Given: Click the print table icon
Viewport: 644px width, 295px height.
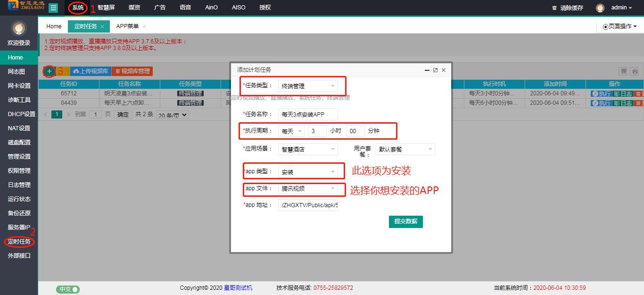Looking at the screenshot, I should coord(635,71).
